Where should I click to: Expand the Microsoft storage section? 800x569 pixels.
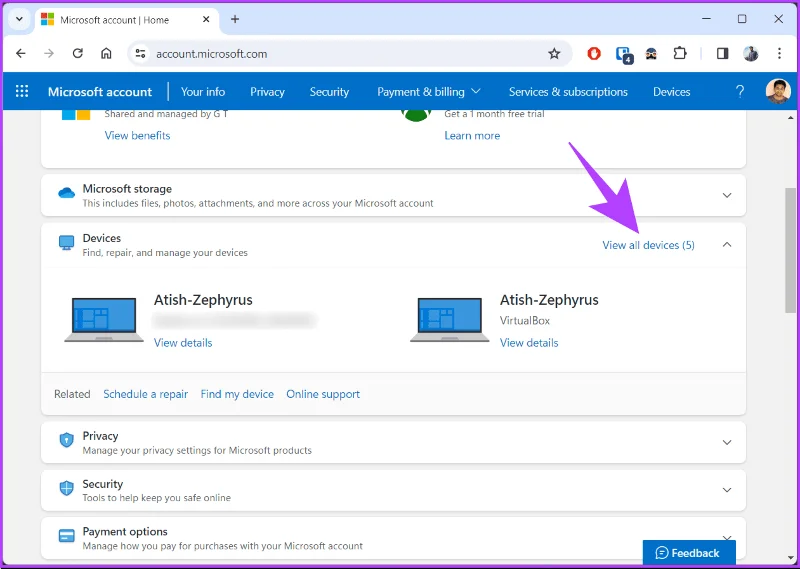click(727, 195)
